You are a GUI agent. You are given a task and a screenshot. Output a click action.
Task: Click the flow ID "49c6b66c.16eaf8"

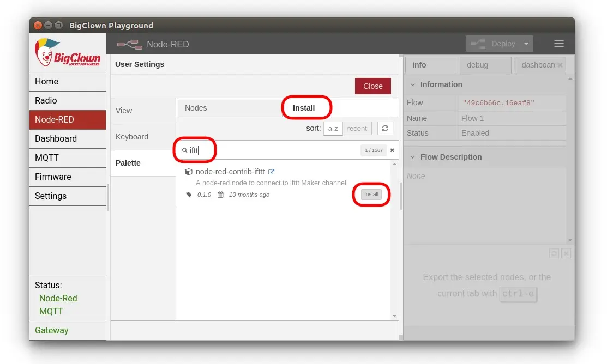point(498,103)
